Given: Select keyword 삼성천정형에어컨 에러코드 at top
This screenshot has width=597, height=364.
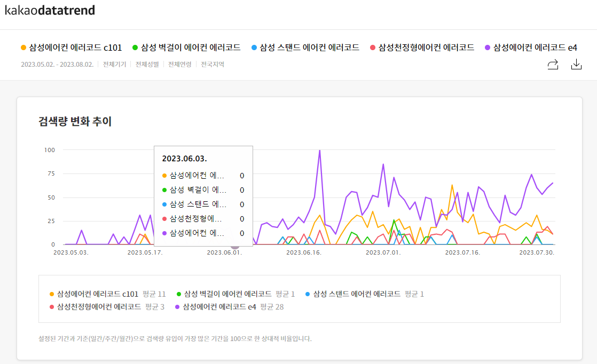Looking at the screenshot, I should [x=427, y=48].
